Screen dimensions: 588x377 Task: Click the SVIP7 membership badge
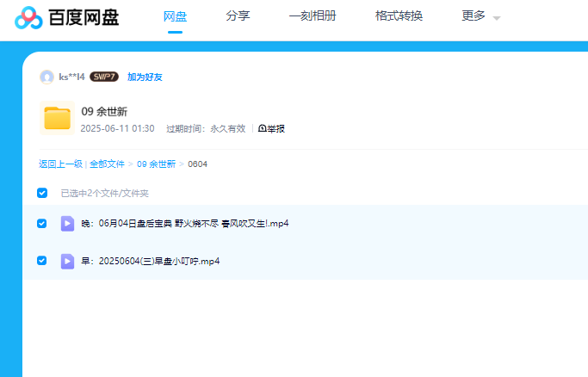tap(104, 77)
